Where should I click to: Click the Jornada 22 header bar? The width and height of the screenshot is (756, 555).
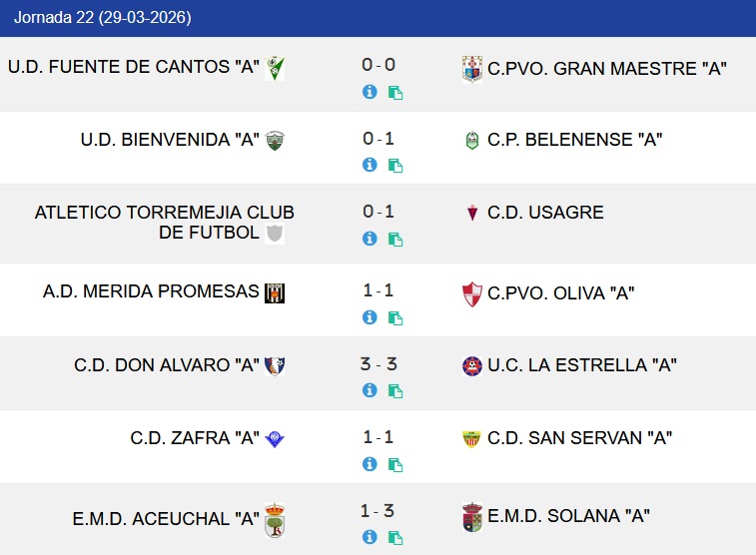click(378, 18)
